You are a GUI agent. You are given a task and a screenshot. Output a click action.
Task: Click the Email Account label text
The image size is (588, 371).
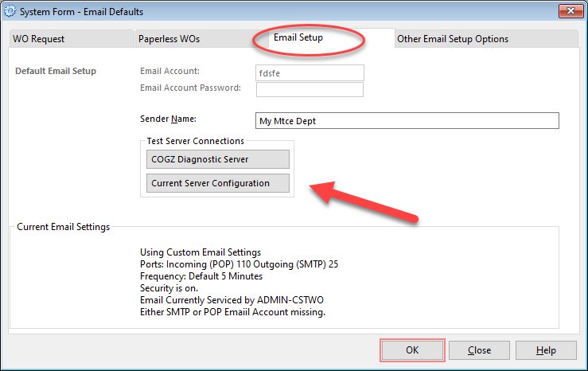[169, 71]
